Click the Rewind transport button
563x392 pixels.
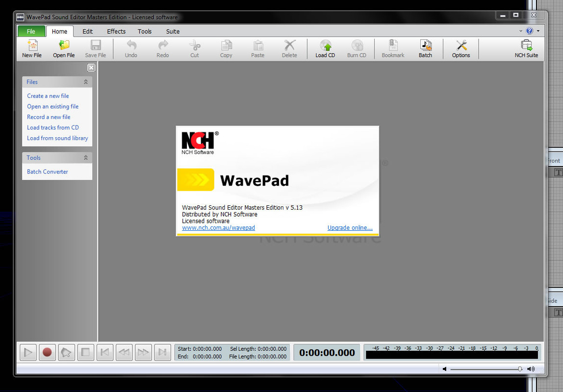124,352
